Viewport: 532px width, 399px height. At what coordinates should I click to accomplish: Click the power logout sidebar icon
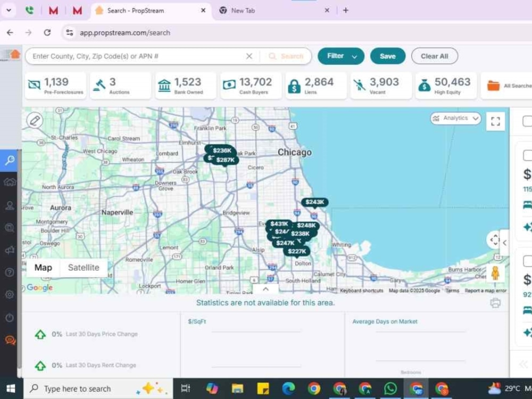point(10,318)
